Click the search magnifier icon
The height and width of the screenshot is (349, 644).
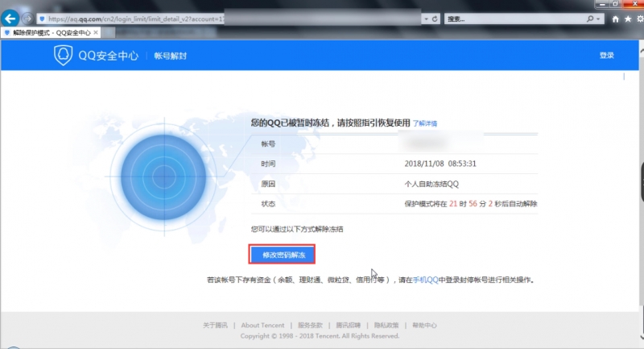(x=590, y=19)
